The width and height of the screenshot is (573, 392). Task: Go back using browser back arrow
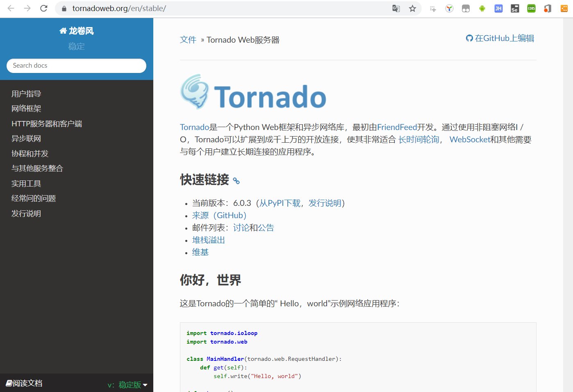[x=11, y=8]
